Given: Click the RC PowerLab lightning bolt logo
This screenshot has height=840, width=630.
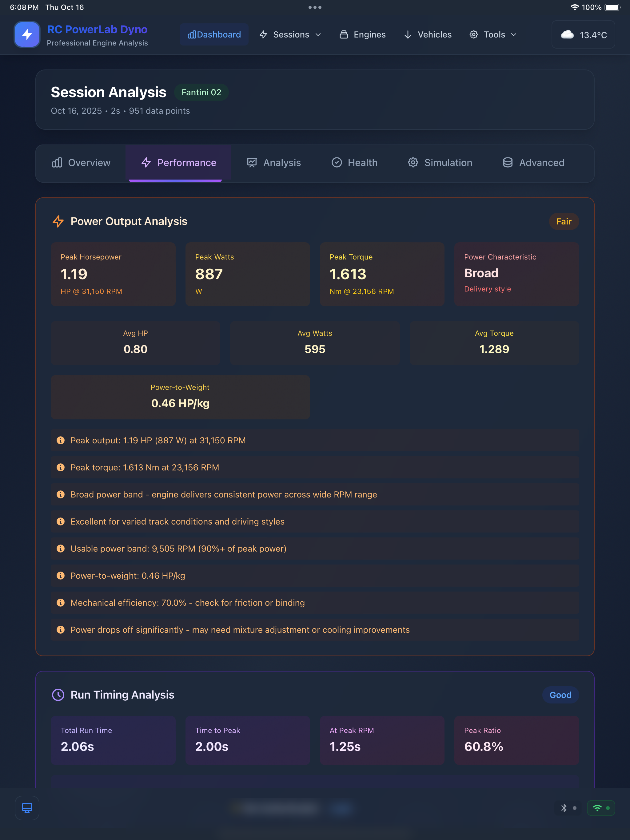Looking at the screenshot, I should tap(27, 34).
